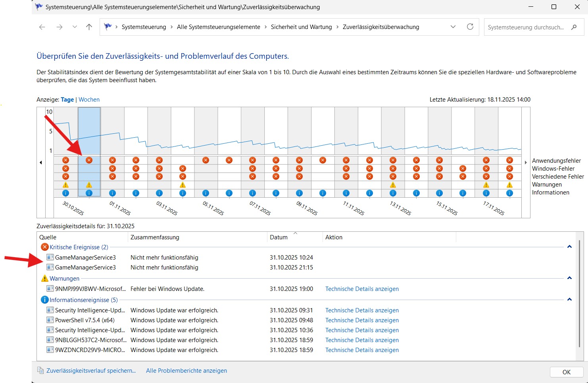Click the yellow Warnungen group icon

click(x=45, y=279)
